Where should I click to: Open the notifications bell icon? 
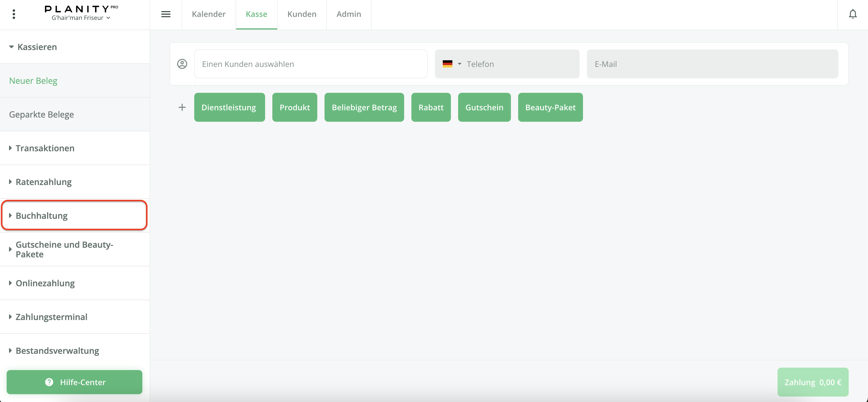tap(853, 14)
